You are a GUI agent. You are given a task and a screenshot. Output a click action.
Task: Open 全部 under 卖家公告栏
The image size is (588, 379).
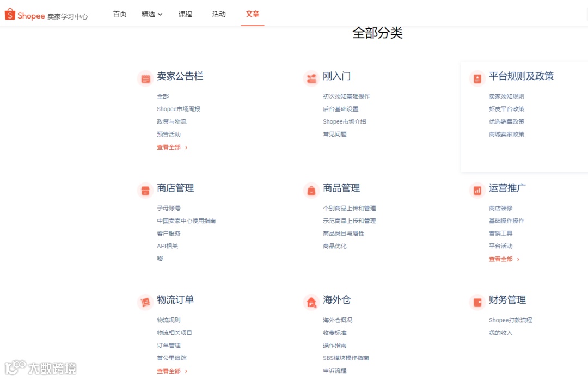click(163, 96)
